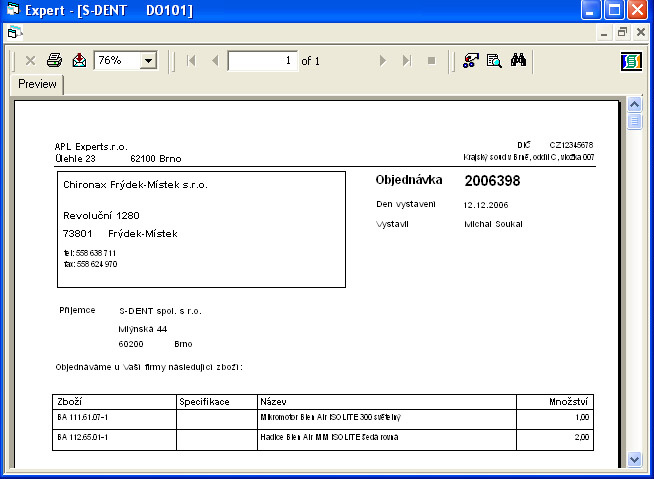Go to previous page arrow

pos(214,61)
